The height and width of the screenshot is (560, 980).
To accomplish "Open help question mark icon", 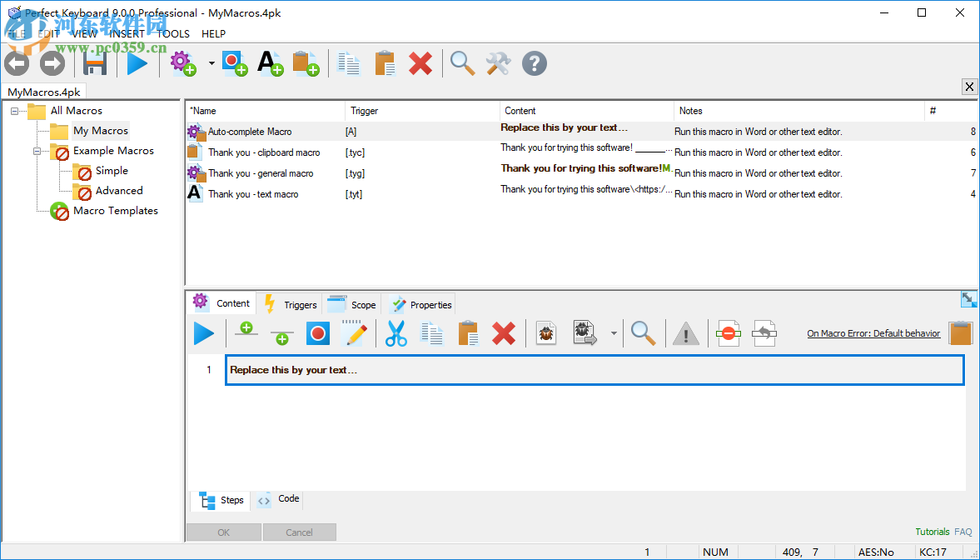I will [535, 63].
